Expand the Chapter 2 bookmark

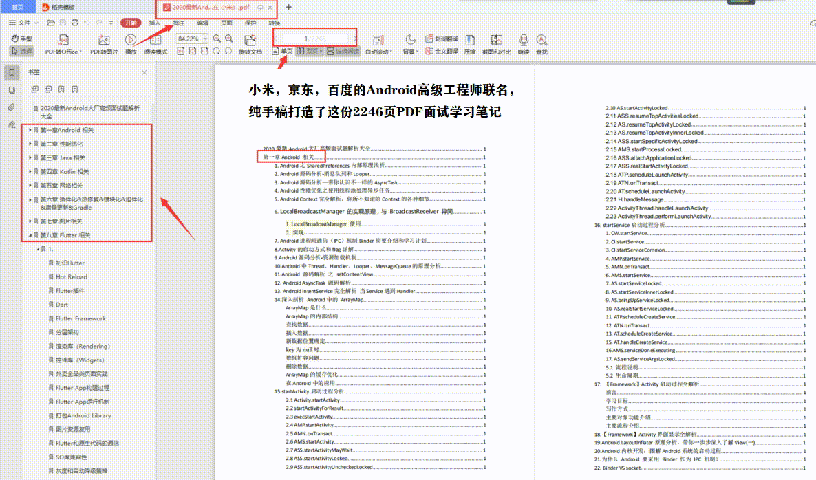tap(30, 144)
